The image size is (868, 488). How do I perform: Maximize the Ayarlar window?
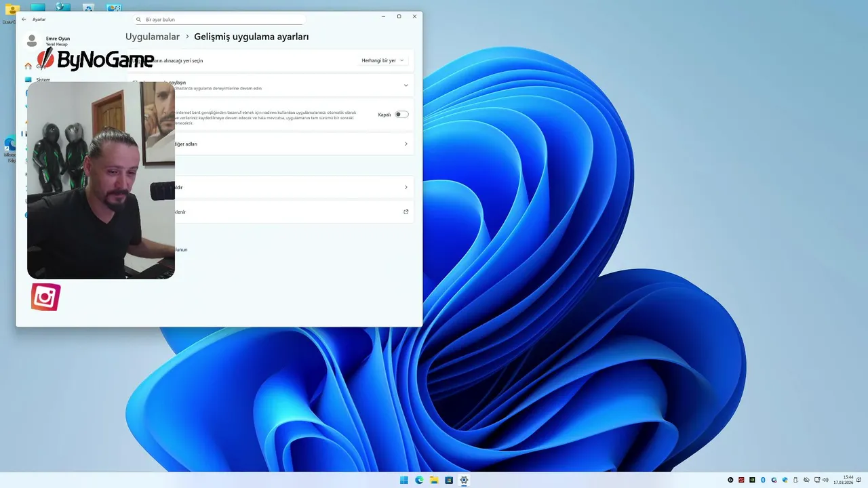[x=399, y=16]
